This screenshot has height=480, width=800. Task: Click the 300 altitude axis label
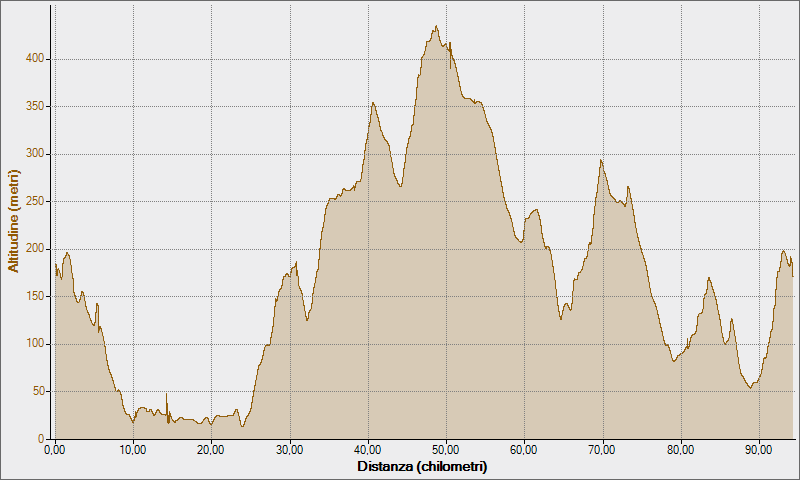click(x=35, y=154)
